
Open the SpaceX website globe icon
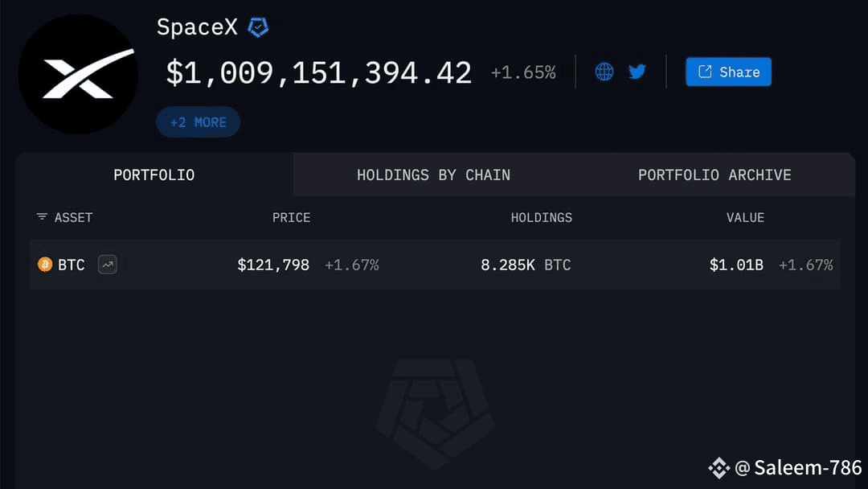604,72
